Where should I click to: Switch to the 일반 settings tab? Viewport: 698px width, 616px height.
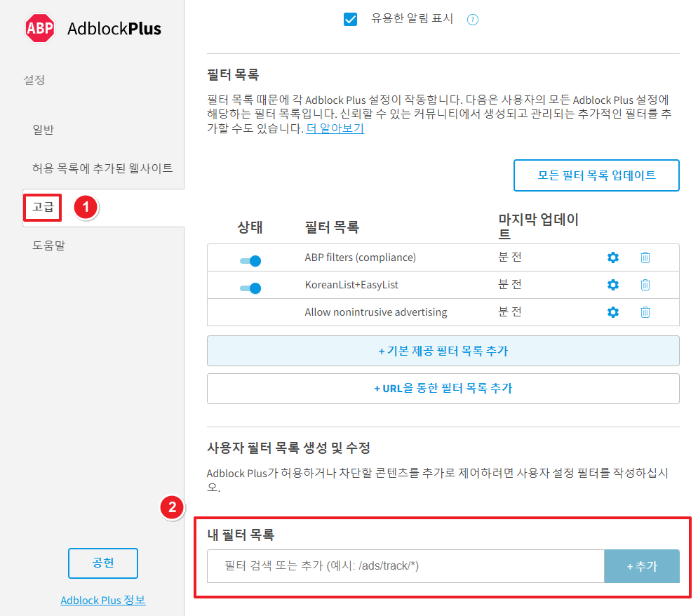click(x=43, y=129)
